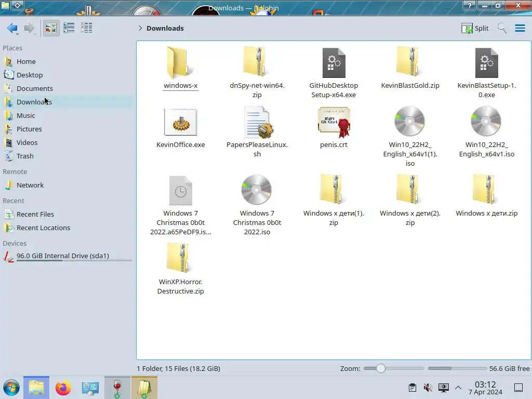Screen dimensions: 532x399
Task: Click the Dolphin file manager taskbar icon
Action: pos(36,388)
